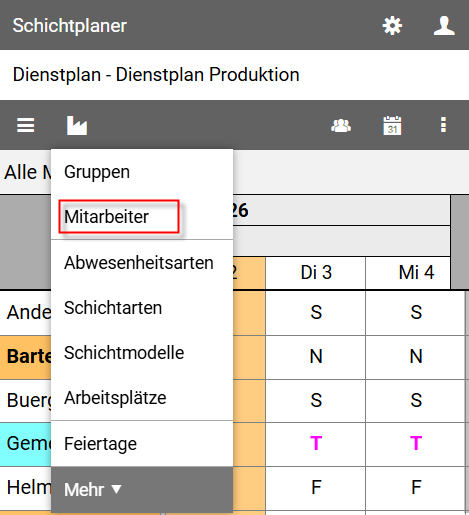The width and height of the screenshot is (469, 515).
Task: Click the factory icon in toolbar
Action: (77, 125)
